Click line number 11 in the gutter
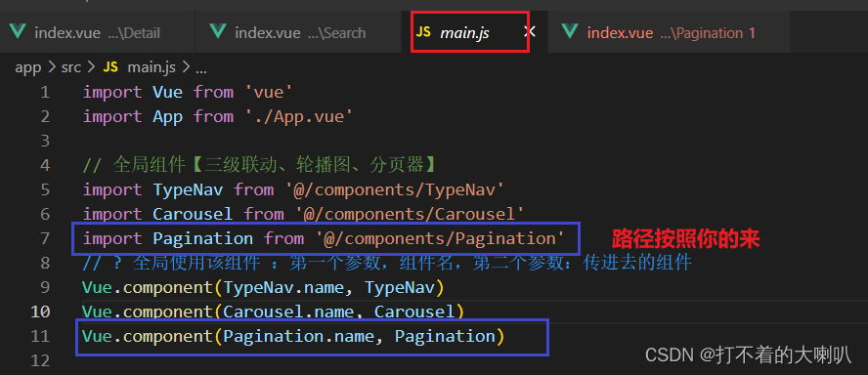The height and width of the screenshot is (375, 868). tap(40, 336)
